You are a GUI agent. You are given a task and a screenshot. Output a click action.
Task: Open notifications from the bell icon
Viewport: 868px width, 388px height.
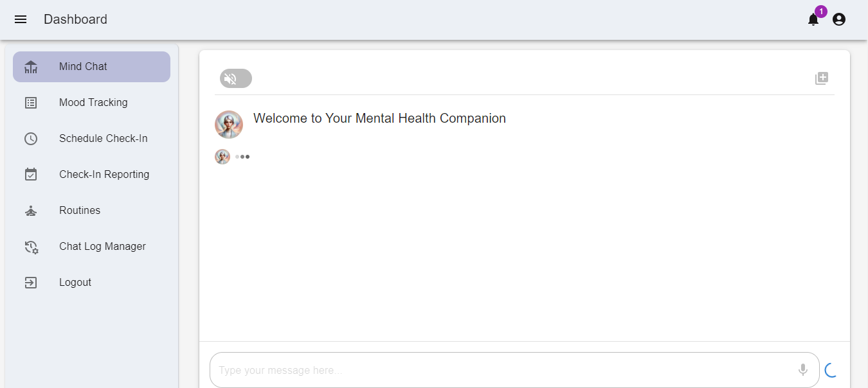coord(813,20)
